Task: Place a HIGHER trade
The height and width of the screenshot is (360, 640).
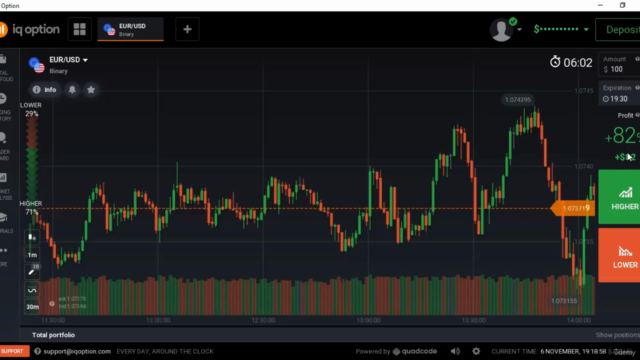Action: point(619,197)
